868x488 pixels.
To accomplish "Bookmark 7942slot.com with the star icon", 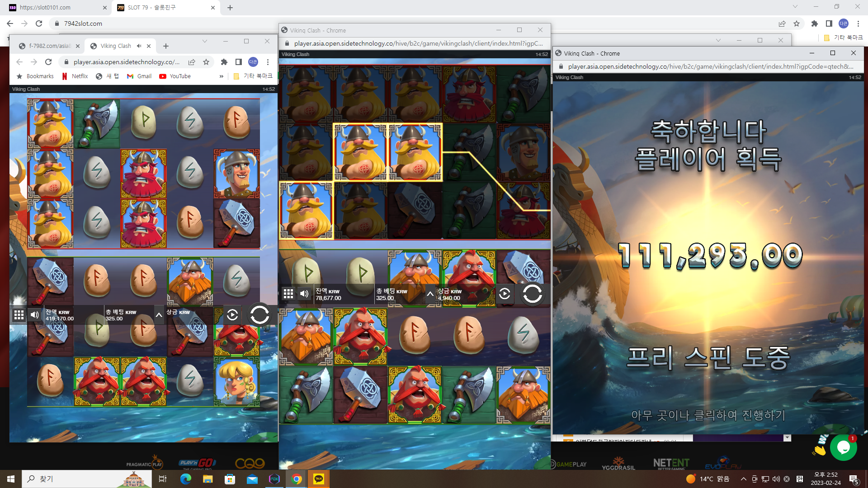I will pyautogui.click(x=797, y=23).
